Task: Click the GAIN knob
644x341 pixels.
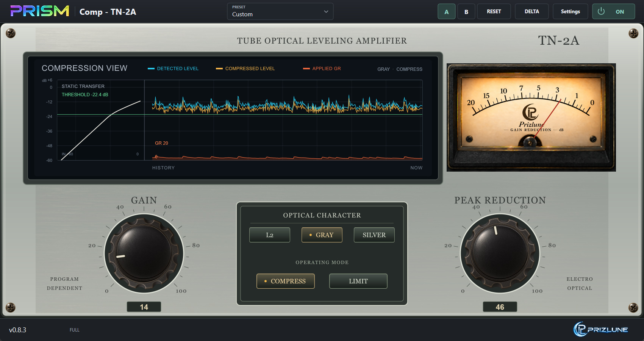Action: [x=144, y=253]
